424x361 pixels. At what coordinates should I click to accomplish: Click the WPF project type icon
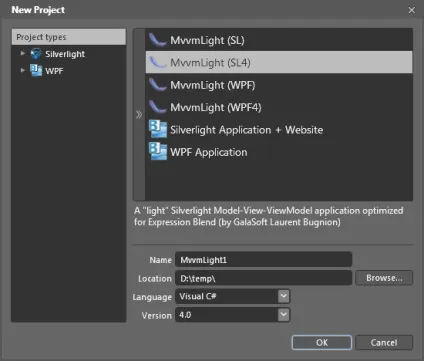pyautogui.click(x=36, y=70)
